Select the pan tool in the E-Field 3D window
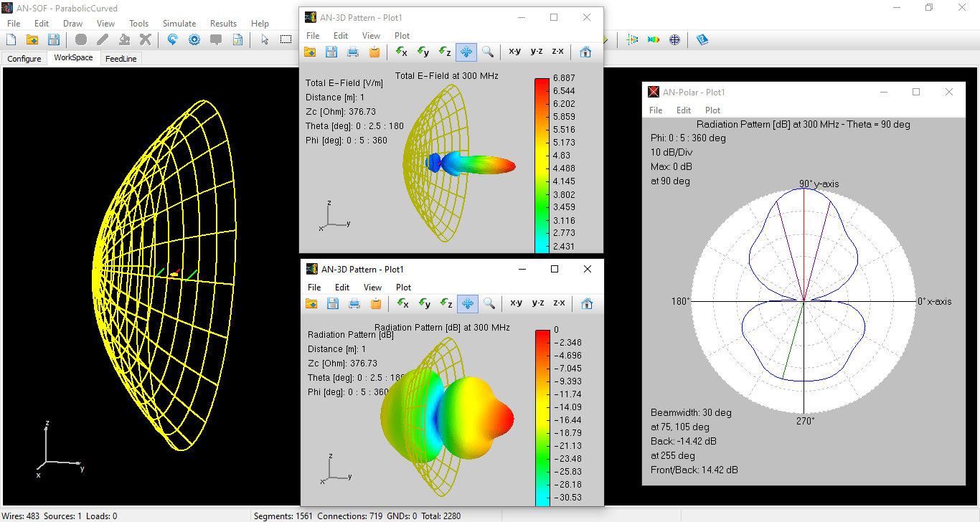The width and height of the screenshot is (980, 522). coord(467,52)
